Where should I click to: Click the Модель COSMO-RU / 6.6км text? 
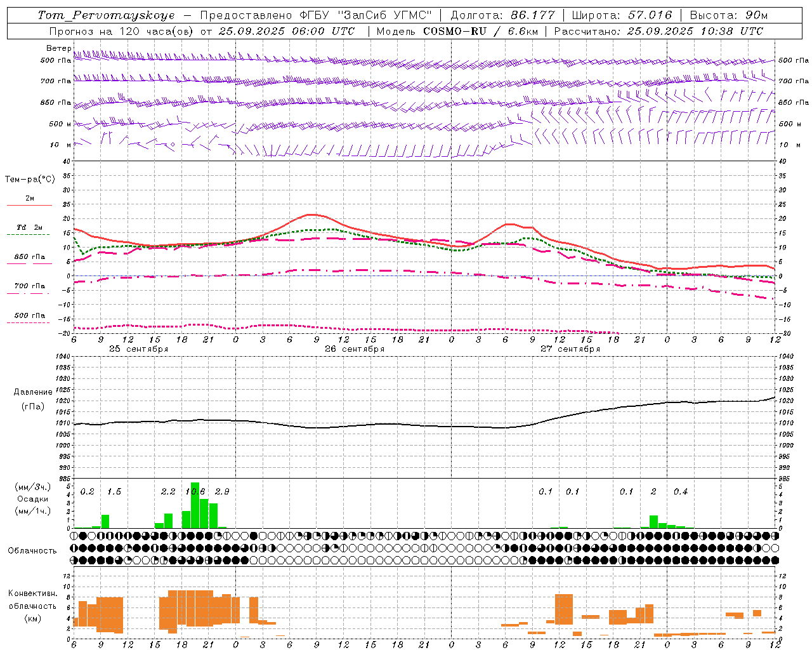[x=456, y=31]
